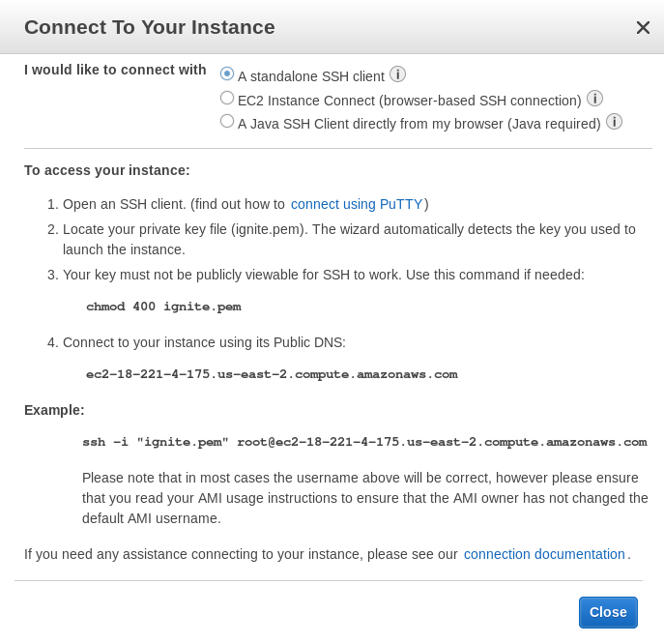
Task: Pick the Java SSH Client radio button
Action: point(227,121)
